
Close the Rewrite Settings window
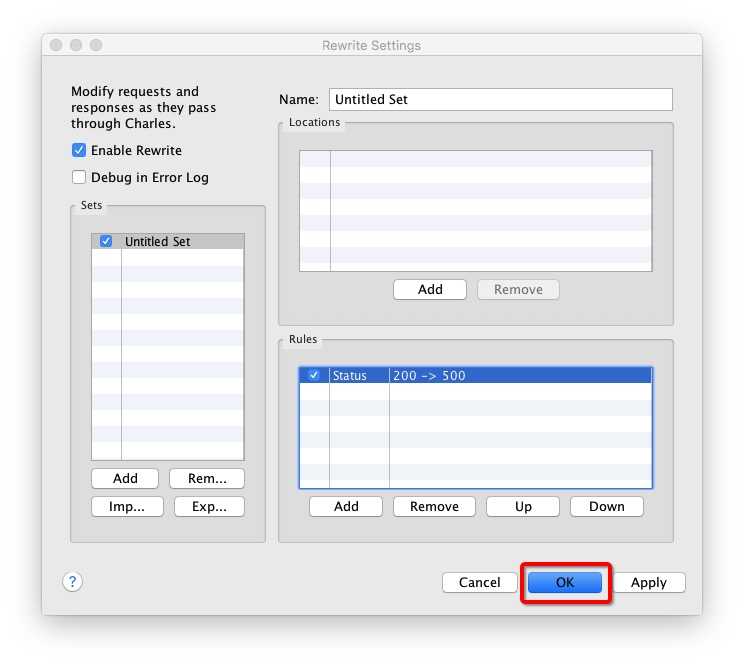[56, 45]
